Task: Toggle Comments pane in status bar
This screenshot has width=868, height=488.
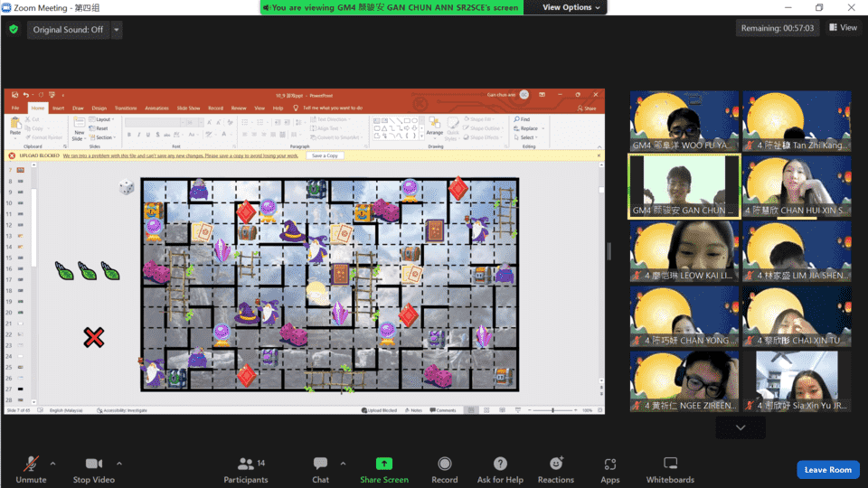Action: pos(443,410)
